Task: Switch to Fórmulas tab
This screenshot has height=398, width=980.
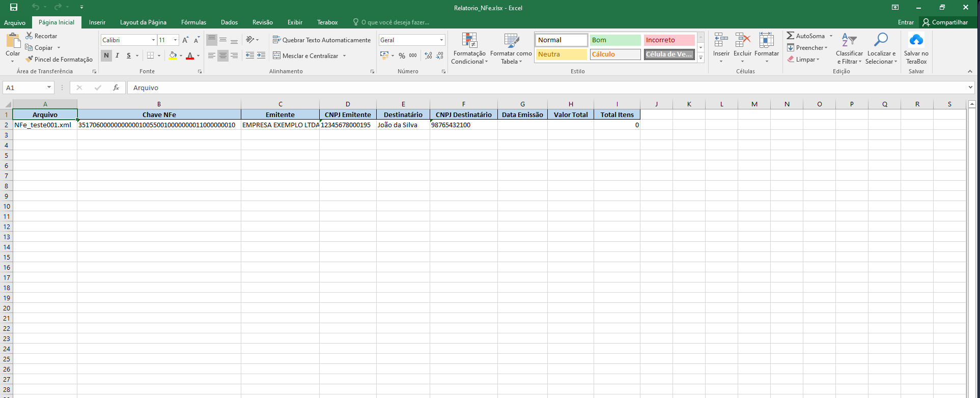Action: coord(193,22)
